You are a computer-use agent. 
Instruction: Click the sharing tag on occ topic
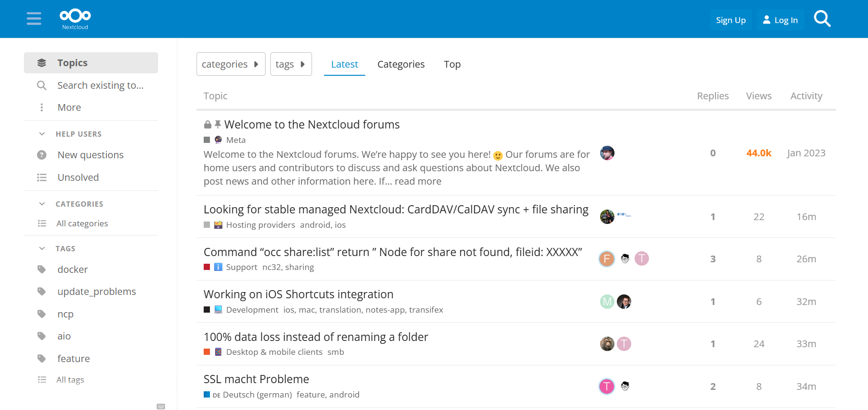pos(300,267)
